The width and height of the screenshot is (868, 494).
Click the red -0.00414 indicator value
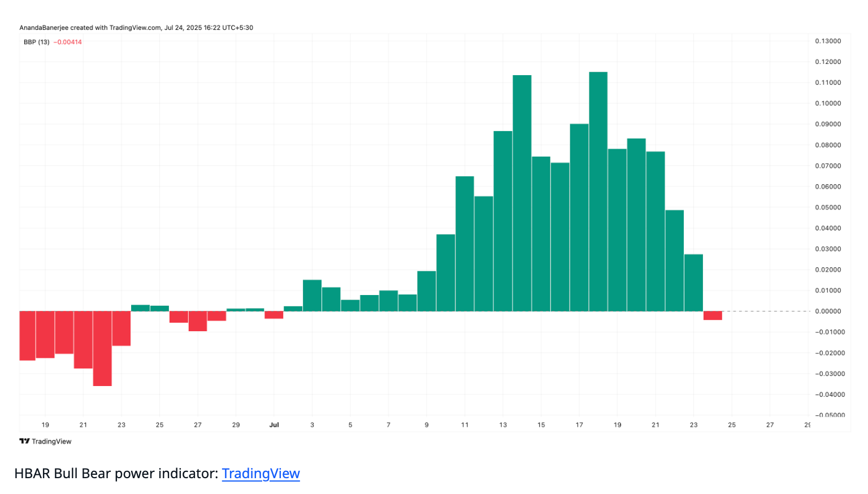[68, 42]
